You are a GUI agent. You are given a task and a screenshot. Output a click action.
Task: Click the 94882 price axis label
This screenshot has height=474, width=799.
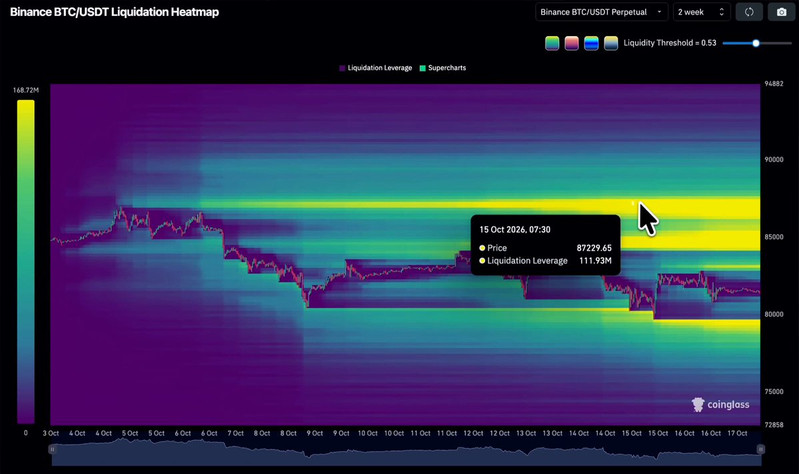coord(774,84)
